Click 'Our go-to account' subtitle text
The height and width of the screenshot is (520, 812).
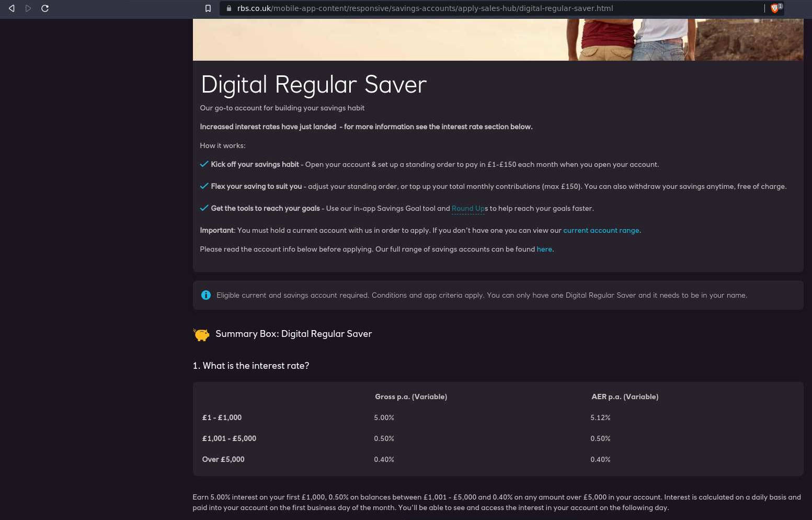[x=282, y=108]
